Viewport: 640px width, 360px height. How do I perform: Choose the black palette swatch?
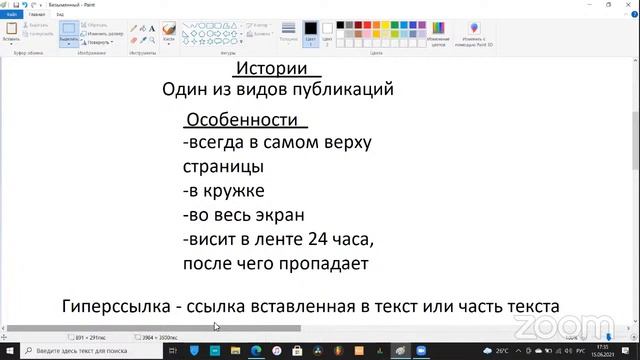pos(340,25)
